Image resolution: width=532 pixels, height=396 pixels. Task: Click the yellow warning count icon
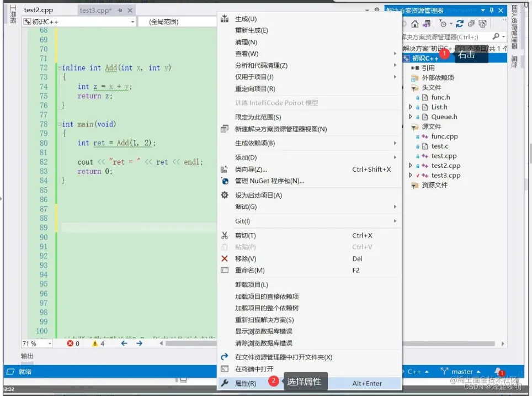pos(95,344)
